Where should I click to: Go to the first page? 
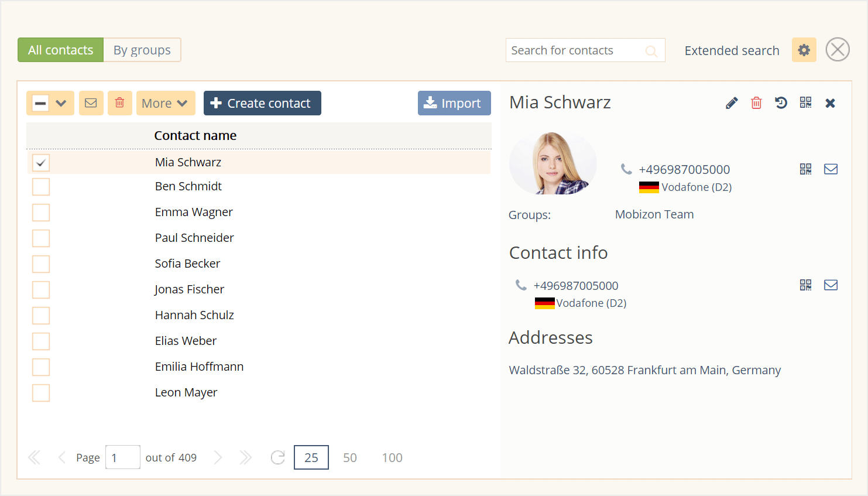click(35, 457)
